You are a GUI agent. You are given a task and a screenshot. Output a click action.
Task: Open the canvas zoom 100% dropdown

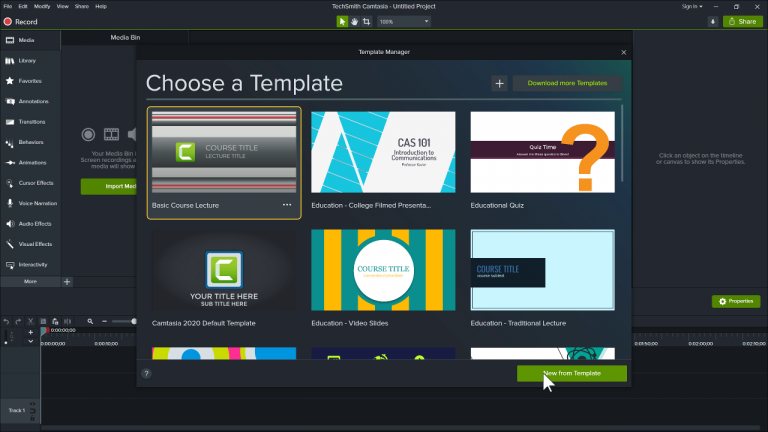[404, 22]
